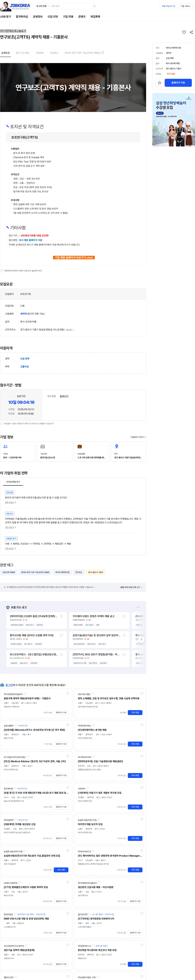Click 홈페이지 지원 on 원료구매 계약직 card
The height and width of the screenshot is (980, 195).
coord(61,713)
